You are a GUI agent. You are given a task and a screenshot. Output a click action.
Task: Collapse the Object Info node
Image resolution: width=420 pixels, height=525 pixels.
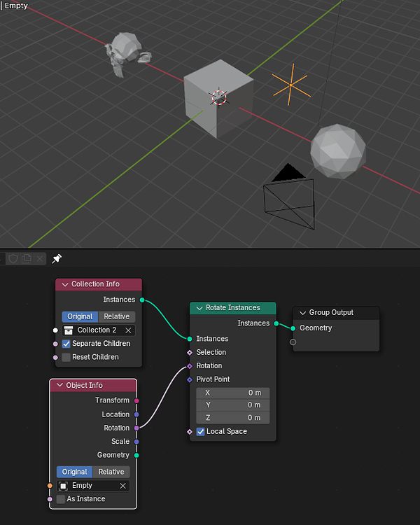point(60,385)
